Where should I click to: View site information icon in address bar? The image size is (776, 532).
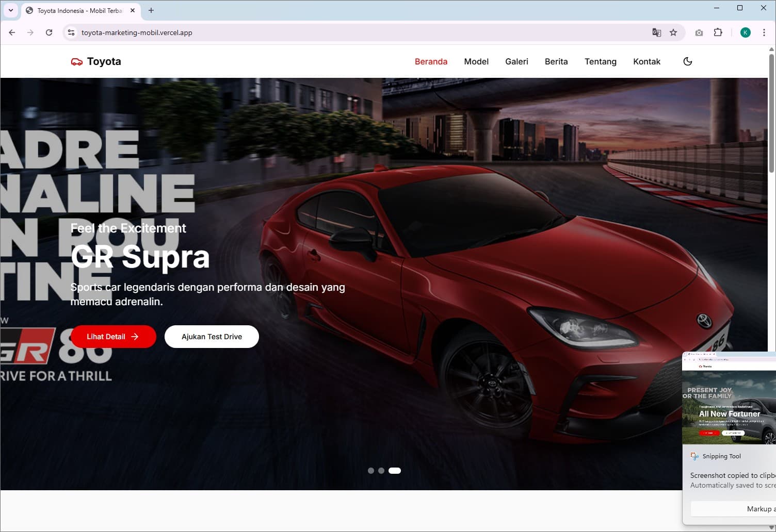(71, 32)
